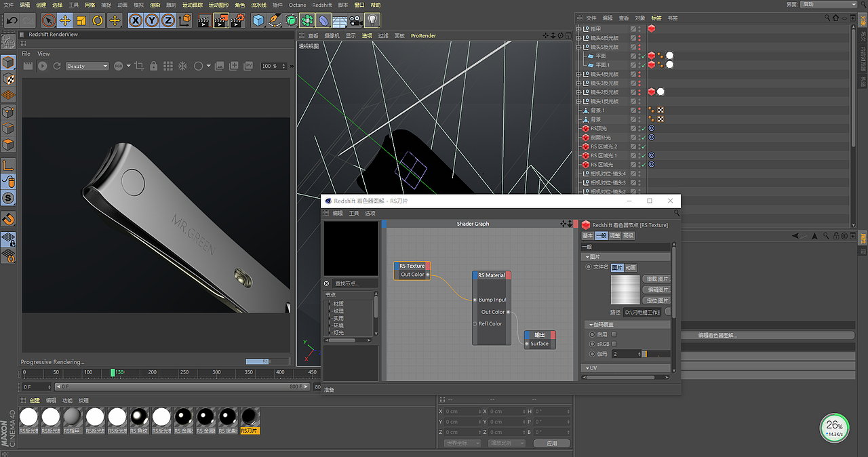Click the 定位 图片 button
Screen dimensions: 868x457
[x=656, y=300]
